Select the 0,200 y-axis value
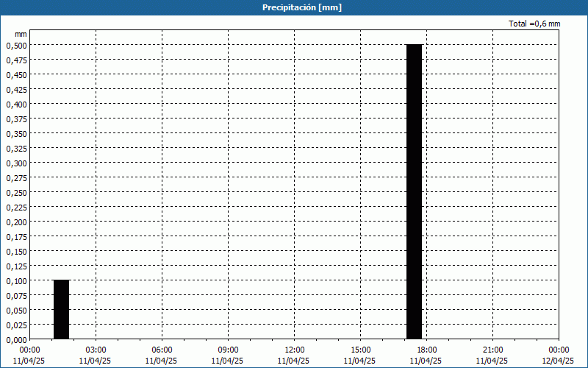The height and width of the screenshot is (368, 588). pos(16,222)
